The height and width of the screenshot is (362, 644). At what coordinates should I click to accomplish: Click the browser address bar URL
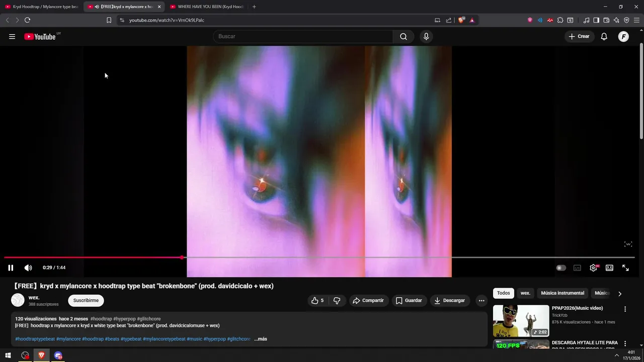tap(167, 20)
